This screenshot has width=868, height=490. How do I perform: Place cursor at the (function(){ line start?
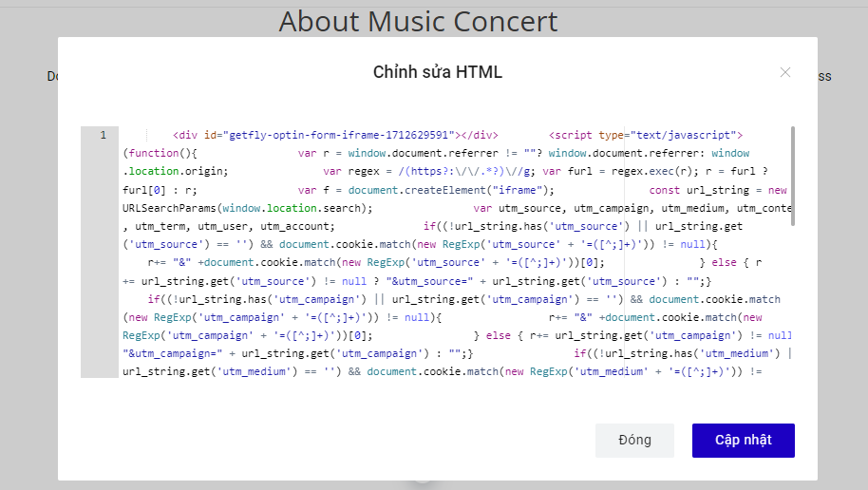pyautogui.click(x=125, y=153)
